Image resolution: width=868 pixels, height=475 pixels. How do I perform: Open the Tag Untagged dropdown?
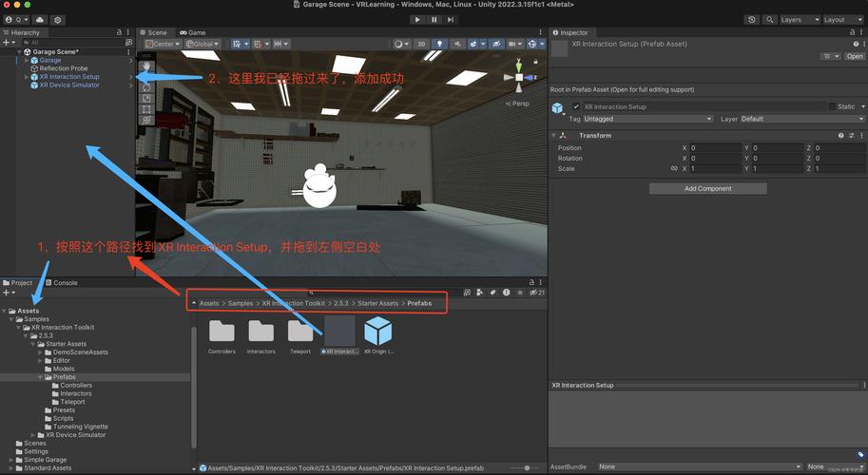[x=647, y=119]
